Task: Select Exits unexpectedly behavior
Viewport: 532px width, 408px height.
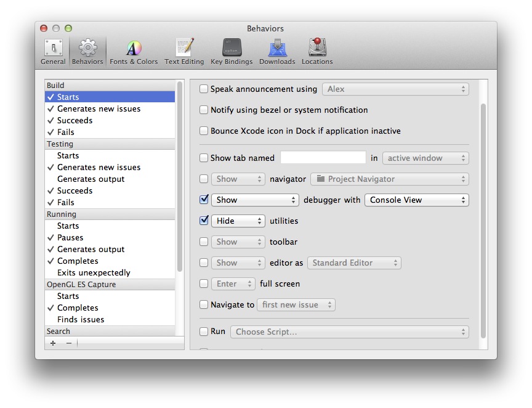Action: [x=110, y=273]
